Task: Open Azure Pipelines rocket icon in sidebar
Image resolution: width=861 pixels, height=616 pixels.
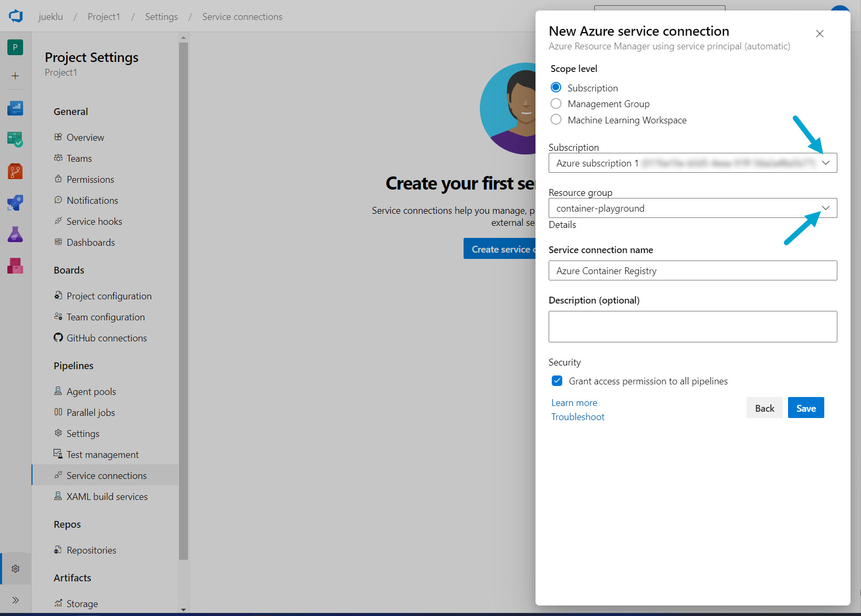Action: 15,203
